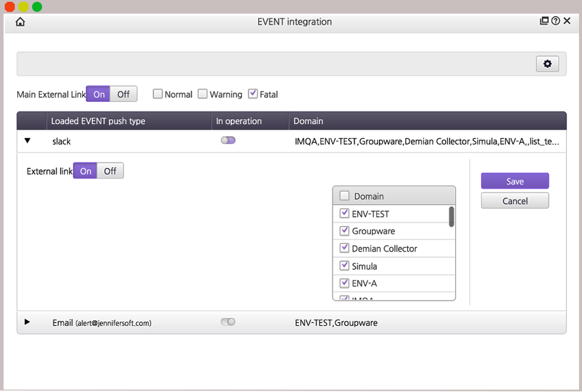Check the Warning checkbox
The width and height of the screenshot is (582, 392).
[x=203, y=94]
